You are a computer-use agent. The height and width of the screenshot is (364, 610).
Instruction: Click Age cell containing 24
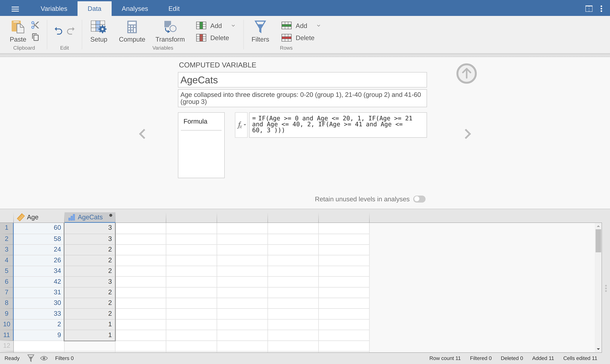(x=39, y=249)
